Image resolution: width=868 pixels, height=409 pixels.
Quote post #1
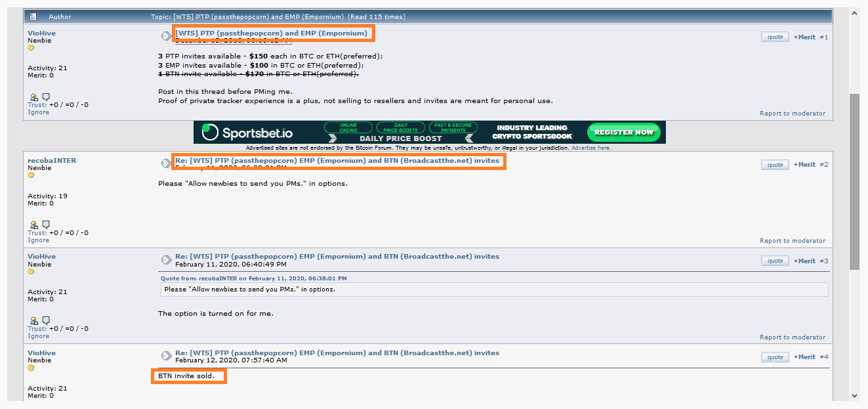click(775, 37)
